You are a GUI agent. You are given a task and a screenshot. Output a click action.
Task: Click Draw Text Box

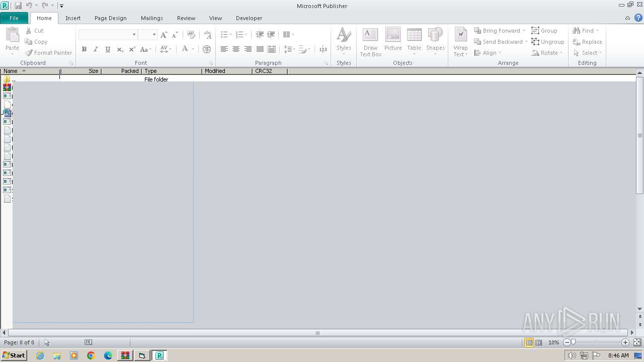pyautogui.click(x=370, y=42)
